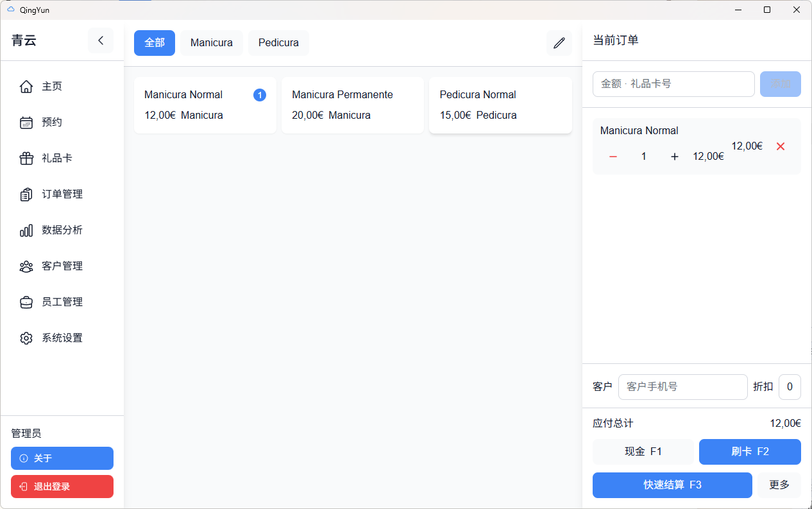
Task: Click the briefcase icon beside 员工管理
Action: (x=26, y=302)
